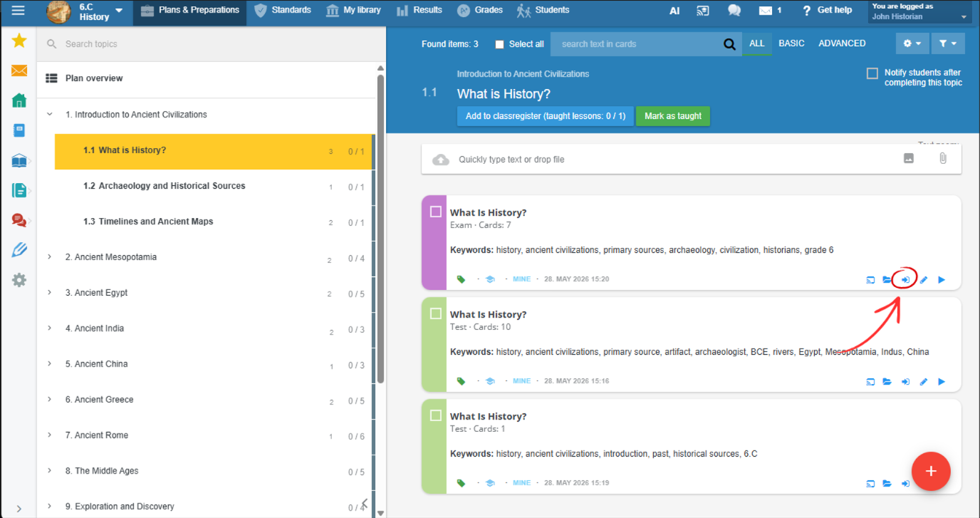Click the folder icon on the 10-card Test card

coord(887,382)
